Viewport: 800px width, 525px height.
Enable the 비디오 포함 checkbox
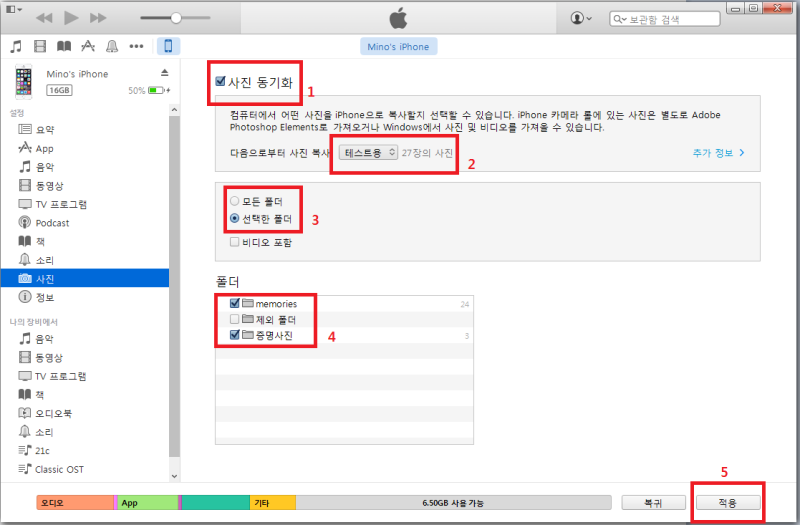tap(234, 242)
